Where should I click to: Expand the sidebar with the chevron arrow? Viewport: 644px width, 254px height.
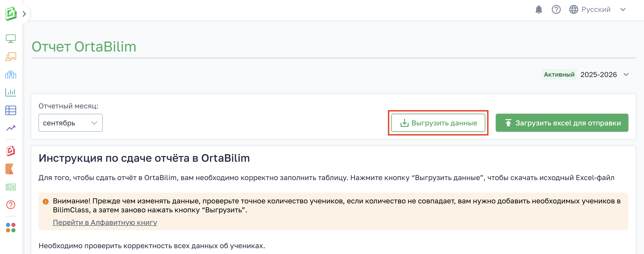tap(24, 14)
